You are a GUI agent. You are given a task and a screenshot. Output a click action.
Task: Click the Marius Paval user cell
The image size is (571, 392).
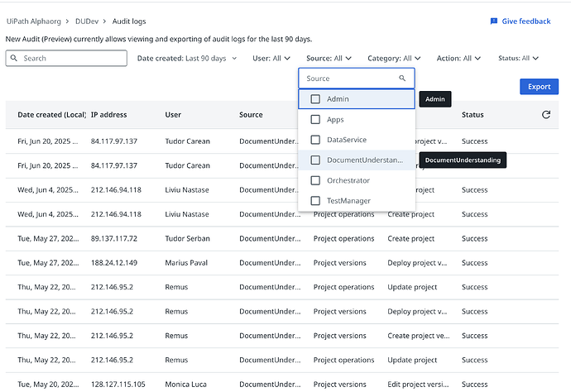(x=186, y=263)
